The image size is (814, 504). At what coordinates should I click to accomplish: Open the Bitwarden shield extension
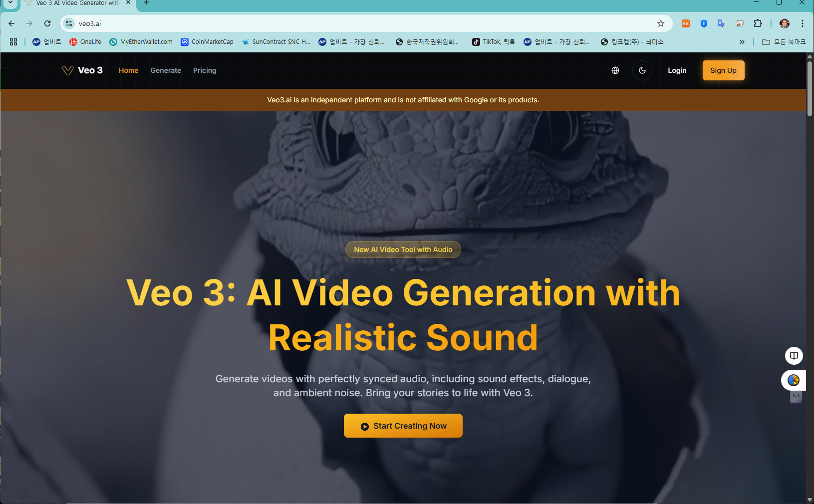[x=704, y=23]
